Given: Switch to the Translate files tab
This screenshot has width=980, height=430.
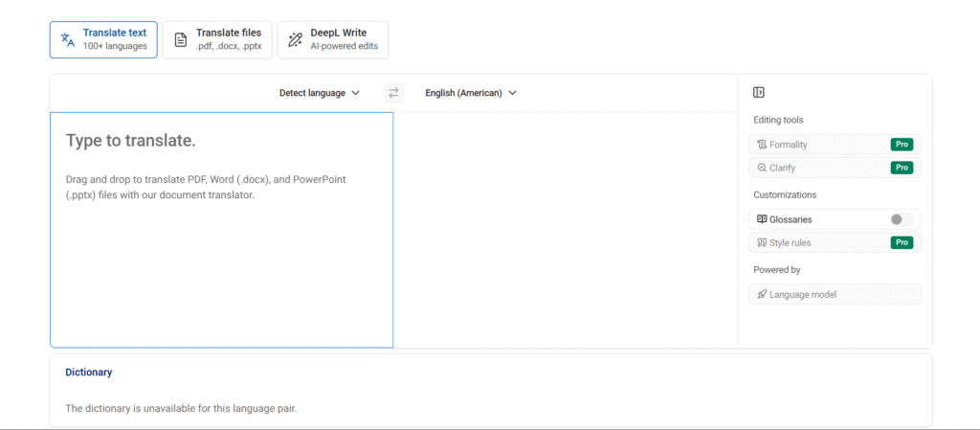Looking at the screenshot, I should pyautogui.click(x=217, y=39).
